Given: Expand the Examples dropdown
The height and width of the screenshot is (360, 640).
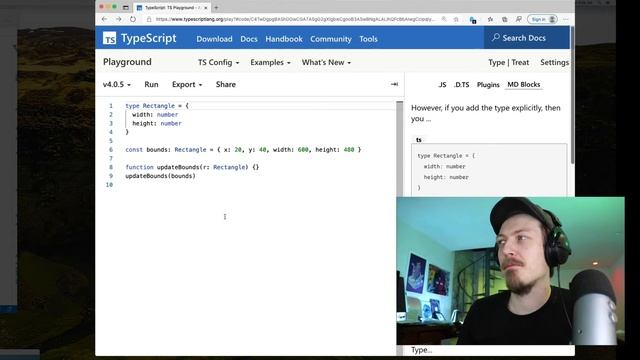Looking at the screenshot, I should (x=270, y=62).
